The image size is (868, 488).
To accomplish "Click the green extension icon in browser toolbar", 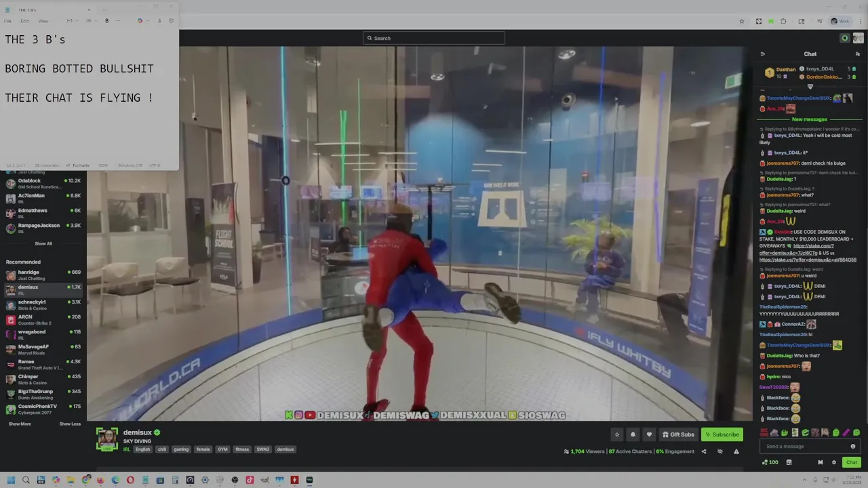I will [x=771, y=21].
